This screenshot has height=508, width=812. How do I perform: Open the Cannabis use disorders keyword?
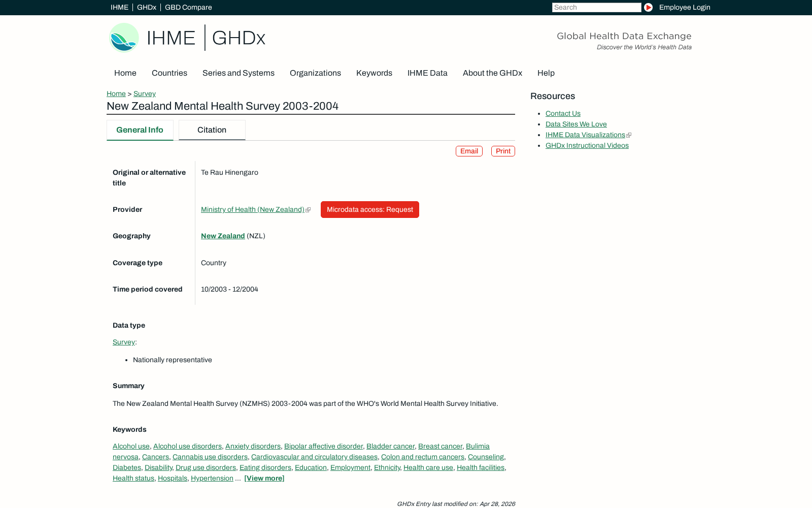pos(210,457)
